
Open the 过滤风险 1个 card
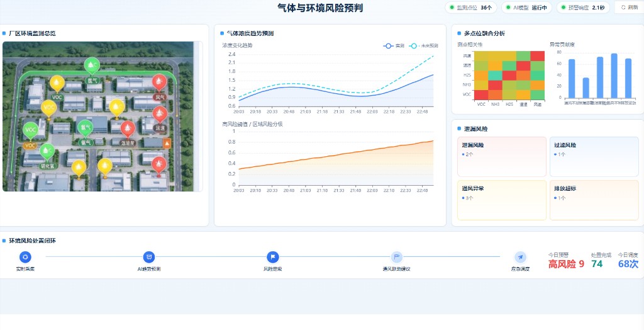point(594,157)
